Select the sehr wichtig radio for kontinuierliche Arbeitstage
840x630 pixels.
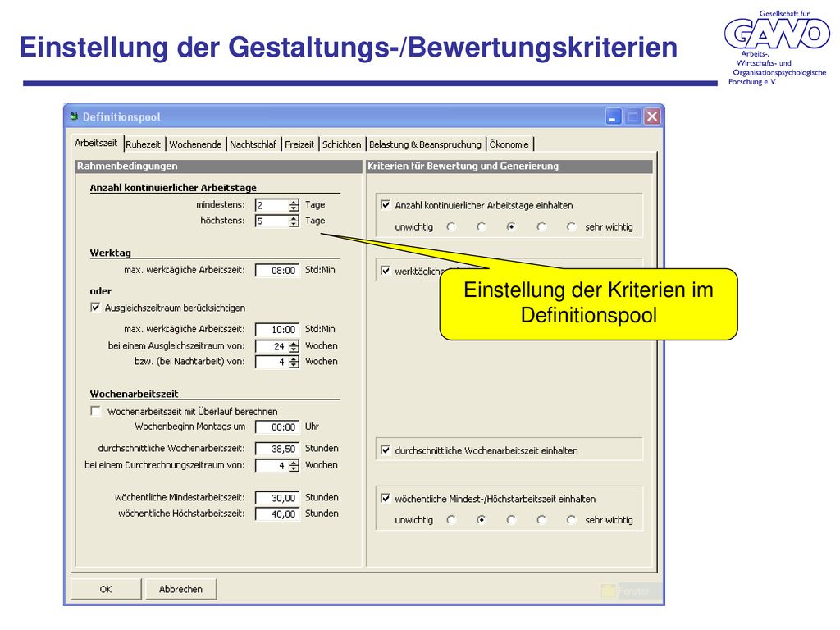click(x=571, y=227)
